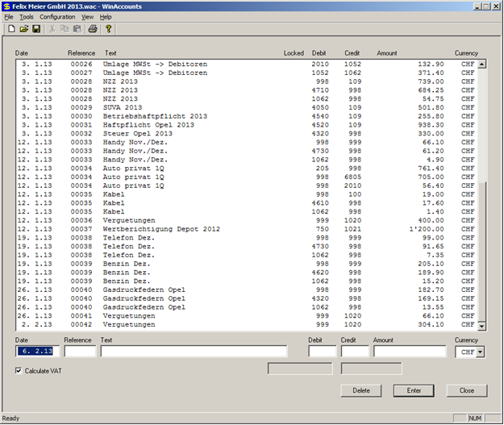This screenshot has width=504, height=425.
Task: Select NZZ 2013 row with amount 684.25
Action: [x=247, y=90]
